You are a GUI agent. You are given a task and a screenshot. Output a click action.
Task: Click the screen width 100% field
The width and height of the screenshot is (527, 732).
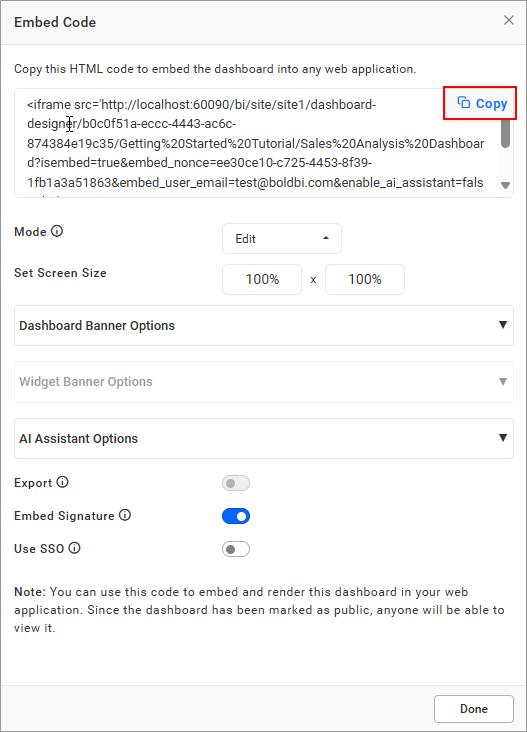tap(262, 279)
